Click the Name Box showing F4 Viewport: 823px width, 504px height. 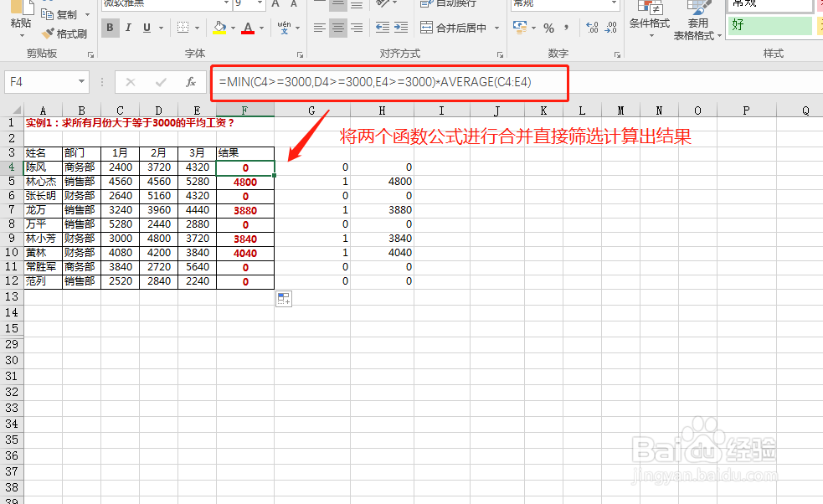point(40,82)
